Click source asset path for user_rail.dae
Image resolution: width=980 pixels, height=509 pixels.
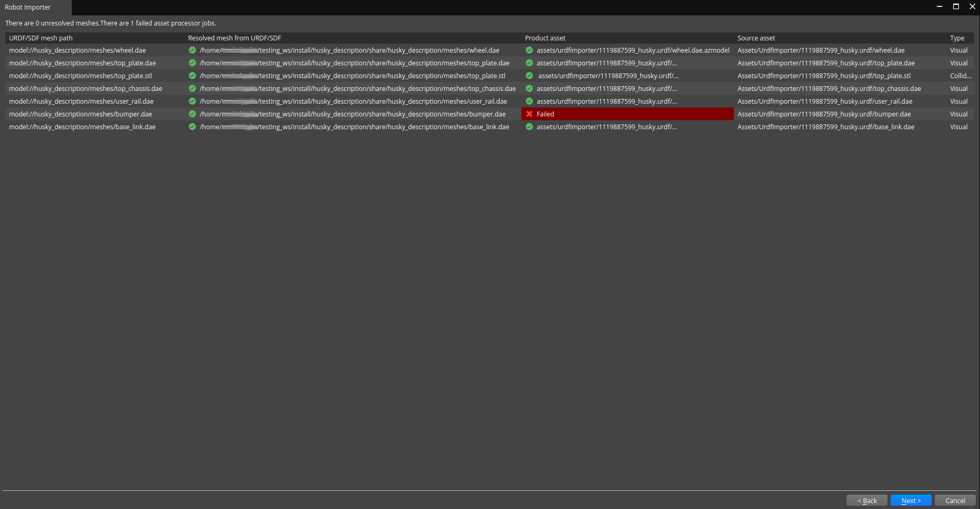pos(824,101)
